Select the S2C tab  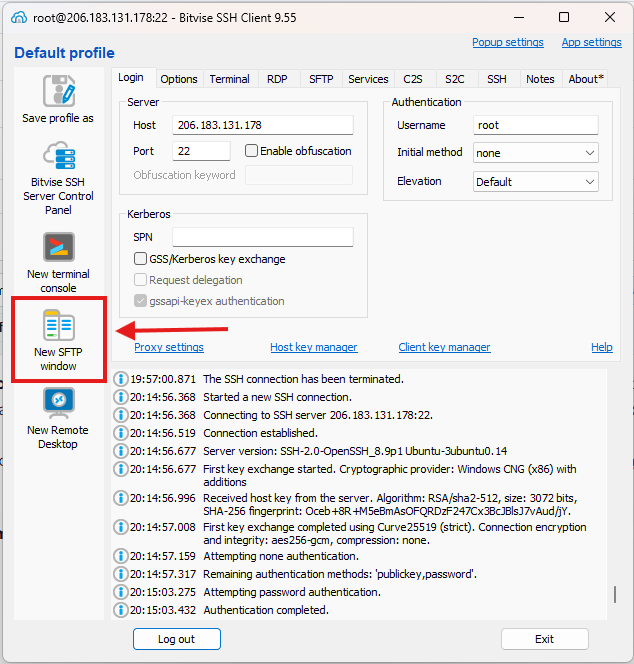click(455, 79)
